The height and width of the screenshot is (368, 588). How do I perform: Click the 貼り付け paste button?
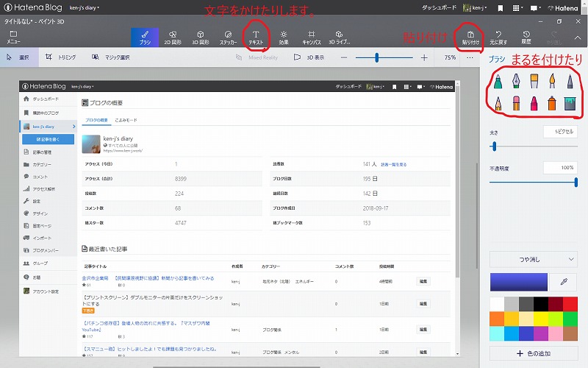click(x=470, y=38)
